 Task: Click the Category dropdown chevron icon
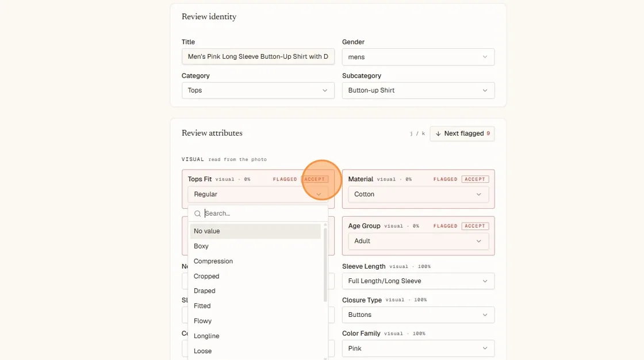325,90
